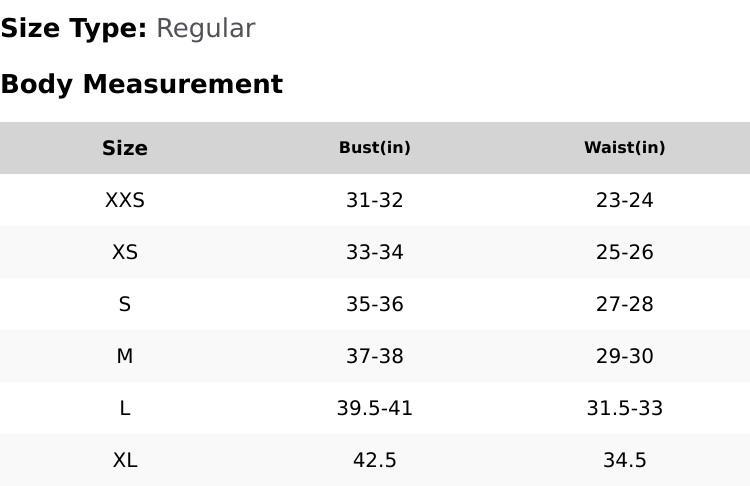Screen dimensions: 750x486
Task: Click the 35-36 bust cell
Action: click(375, 304)
